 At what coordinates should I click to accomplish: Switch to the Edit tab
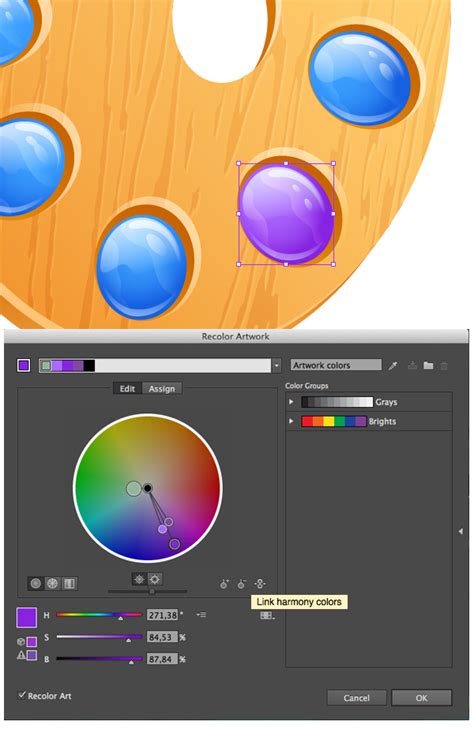(127, 389)
